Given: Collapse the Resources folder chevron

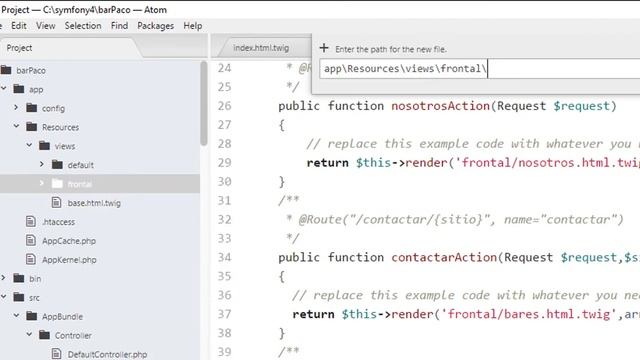Looking at the screenshot, I should (x=16, y=126).
